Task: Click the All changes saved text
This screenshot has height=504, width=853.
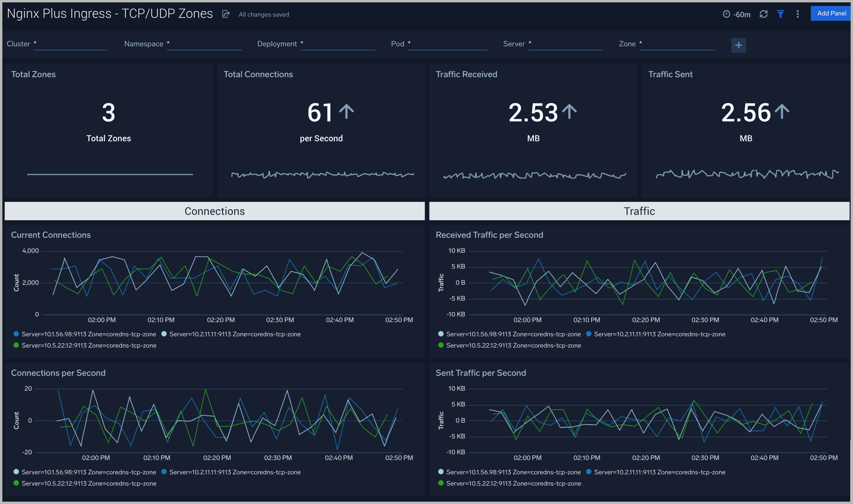Action: pos(264,14)
